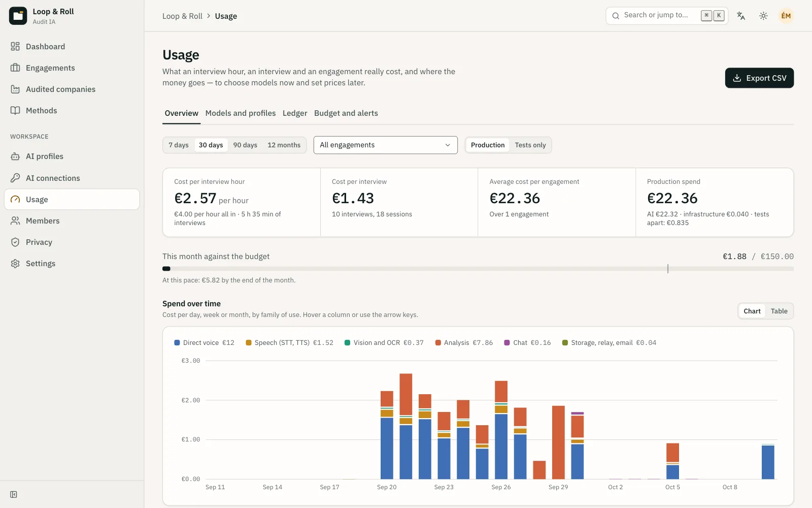This screenshot has height=508, width=812.
Task: Click the Oct 5 chart column
Action: click(673, 461)
